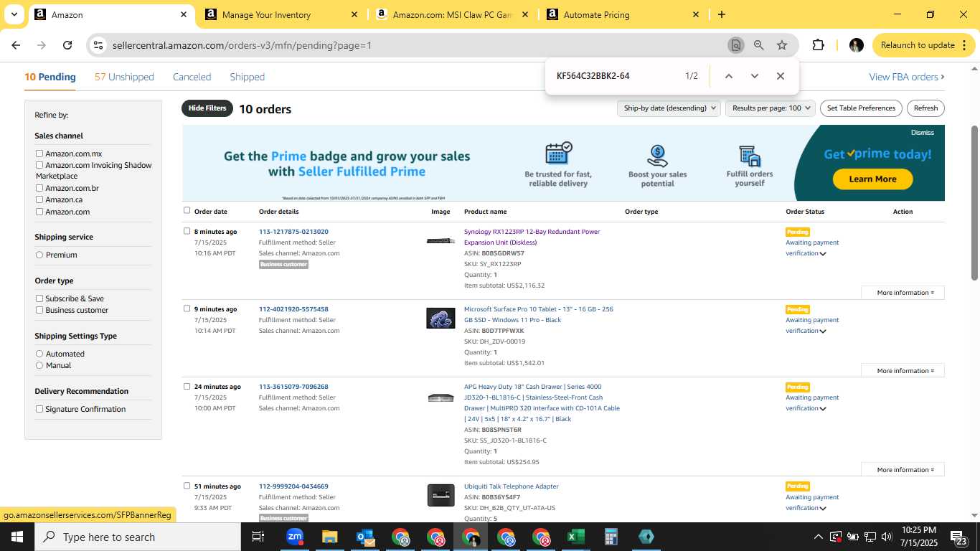Check the Business customer order type filter
This screenshot has width=980, height=551.
click(39, 310)
